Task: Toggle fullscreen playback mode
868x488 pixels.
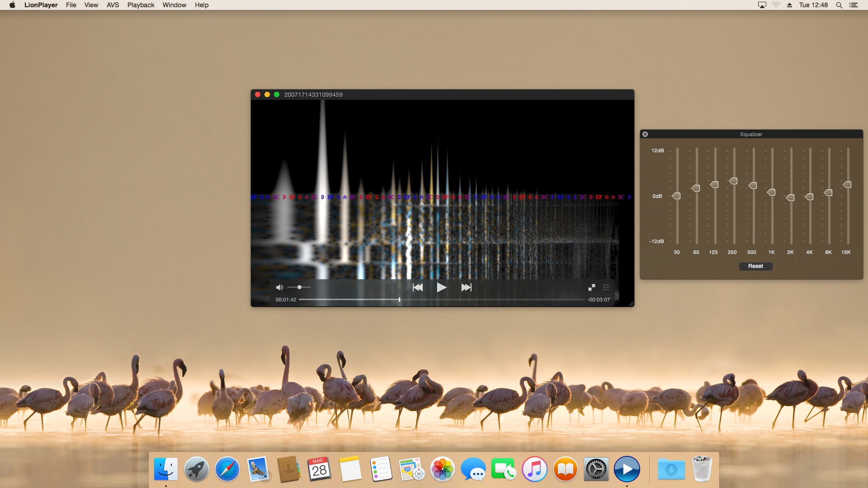Action: pos(592,287)
